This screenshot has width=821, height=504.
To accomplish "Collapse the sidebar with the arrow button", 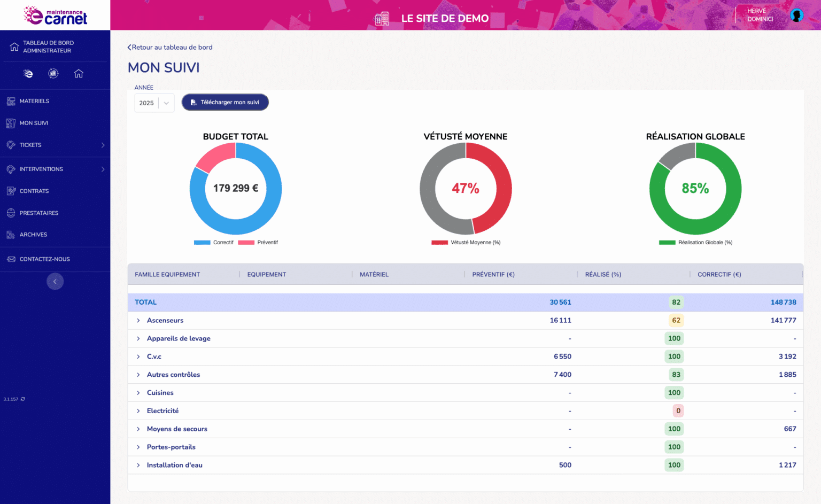I will (55, 281).
